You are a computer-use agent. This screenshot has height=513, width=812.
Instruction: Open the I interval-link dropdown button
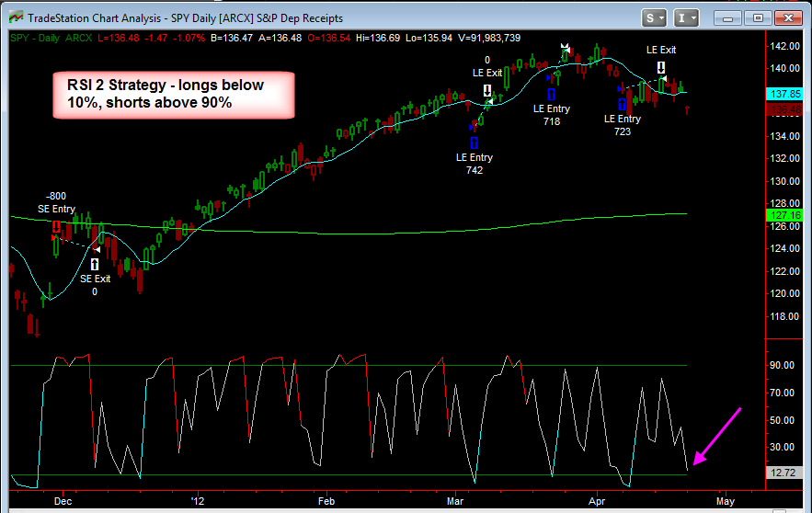[686, 18]
